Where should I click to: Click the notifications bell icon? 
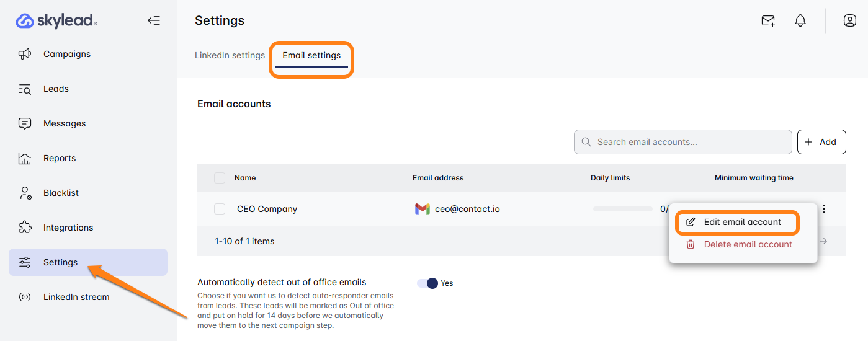pos(800,21)
